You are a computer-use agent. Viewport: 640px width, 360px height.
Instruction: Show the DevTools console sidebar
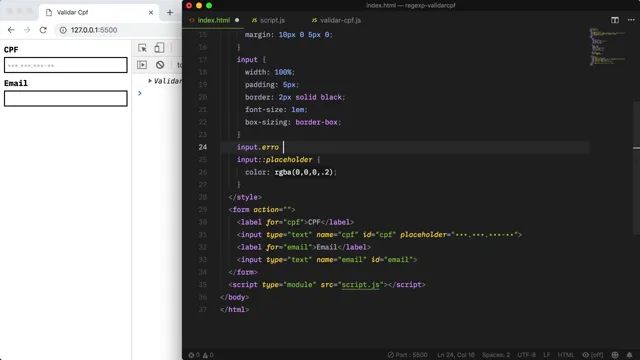[x=142, y=64]
